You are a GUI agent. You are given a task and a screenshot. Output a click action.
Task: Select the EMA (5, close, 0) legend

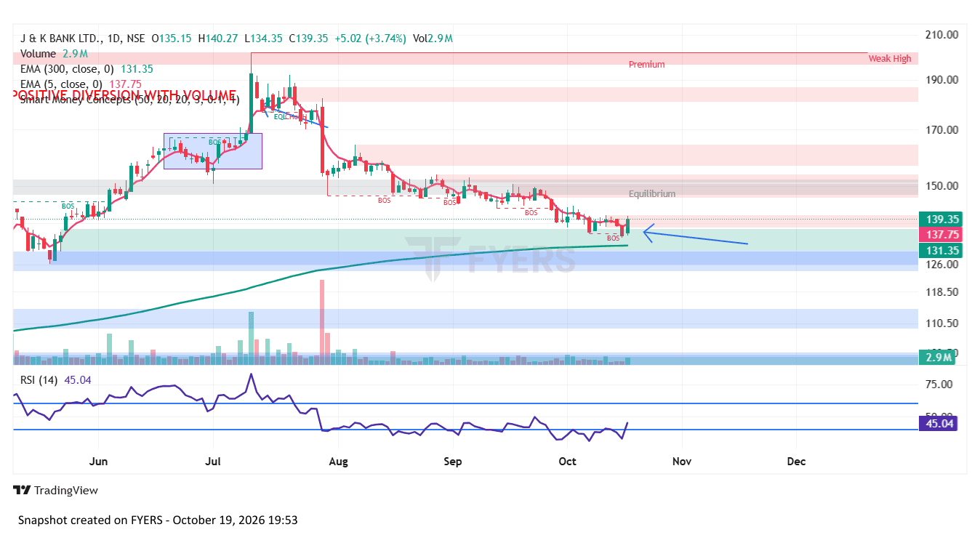(x=81, y=84)
